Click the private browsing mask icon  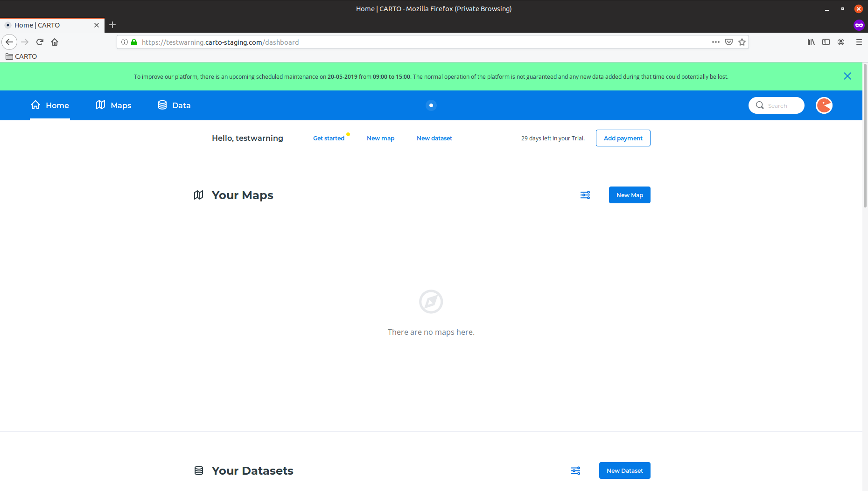859,25
